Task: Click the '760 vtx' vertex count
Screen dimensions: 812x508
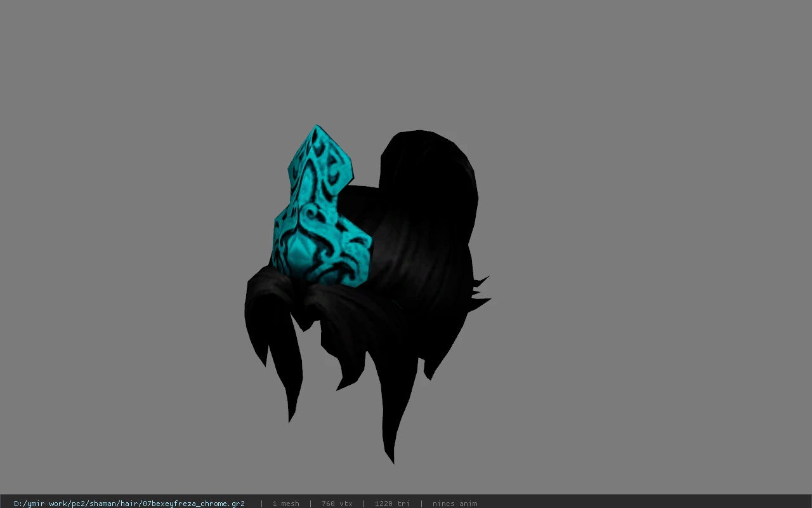Action: [337, 504]
